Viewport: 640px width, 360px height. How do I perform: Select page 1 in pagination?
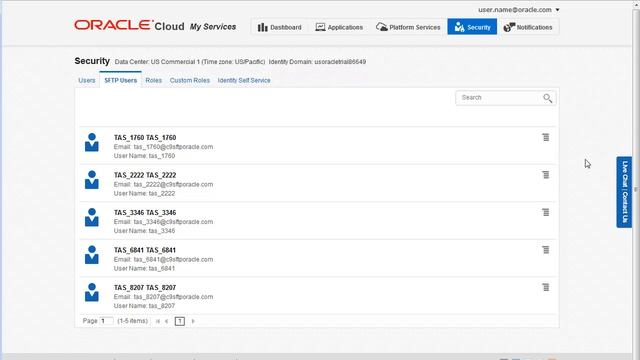pos(180,321)
